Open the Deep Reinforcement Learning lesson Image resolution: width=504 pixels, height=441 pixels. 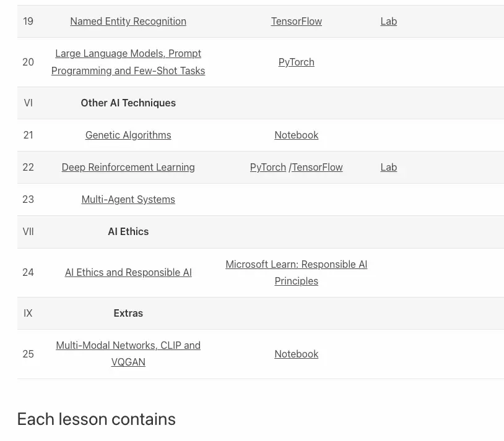128,167
